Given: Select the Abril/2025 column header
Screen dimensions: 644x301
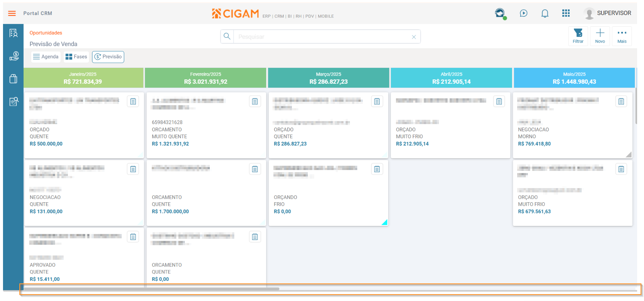Looking at the screenshot, I should pos(451,78).
